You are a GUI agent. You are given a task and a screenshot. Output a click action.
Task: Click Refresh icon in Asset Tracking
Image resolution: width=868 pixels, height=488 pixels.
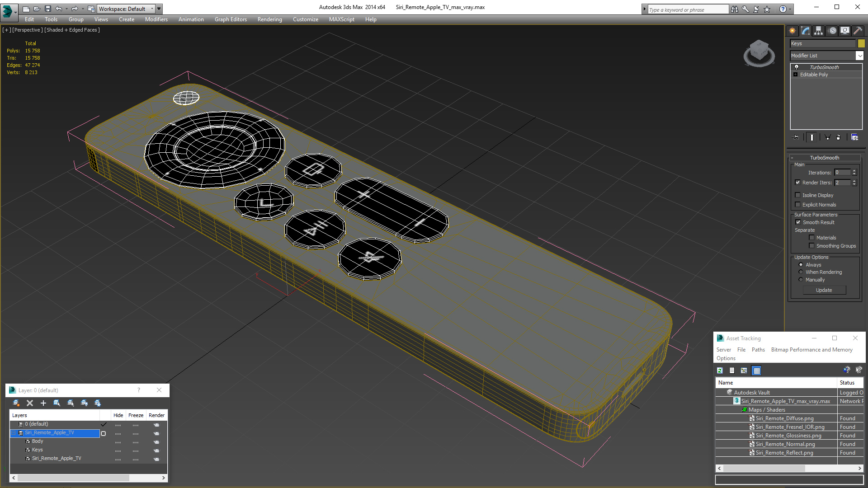720,371
